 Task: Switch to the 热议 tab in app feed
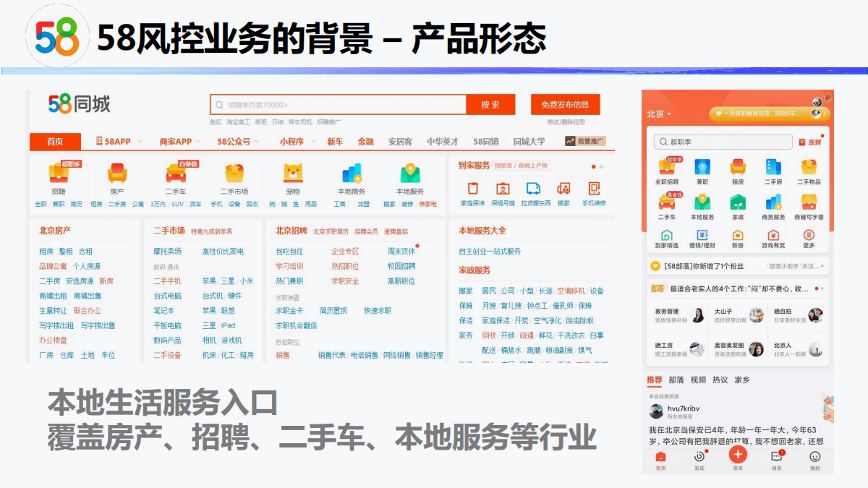pos(720,380)
